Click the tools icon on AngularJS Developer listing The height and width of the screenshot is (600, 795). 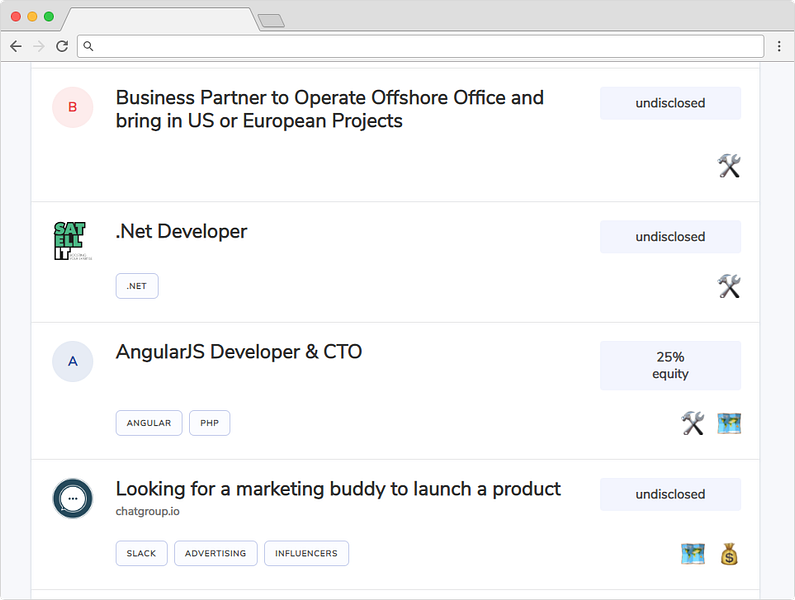[x=693, y=424]
